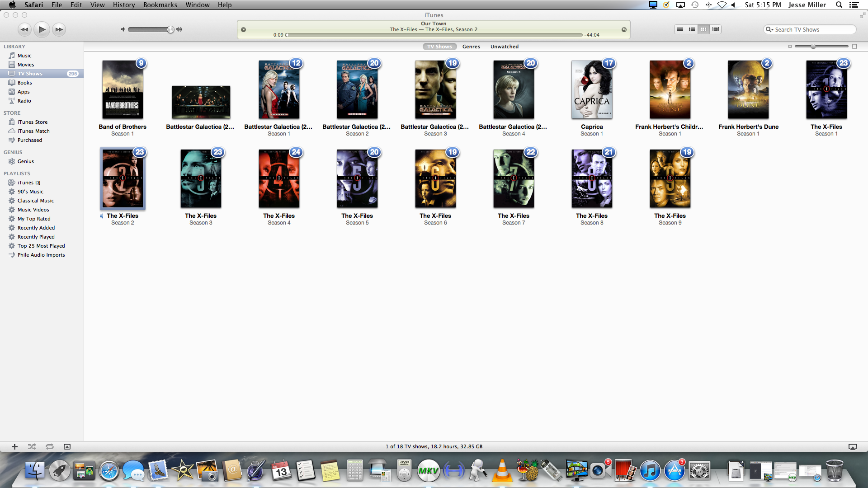Select My Top Rated playlist
Screen dimensions: 868x488
[42, 219]
